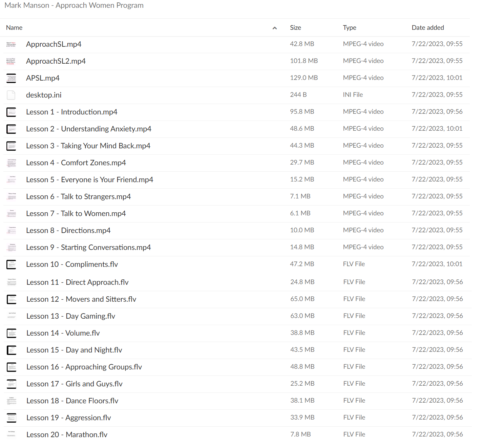Click the Lesson 14 - Volume file icon
Image resolution: width=482 pixels, height=448 pixels.
12,333
